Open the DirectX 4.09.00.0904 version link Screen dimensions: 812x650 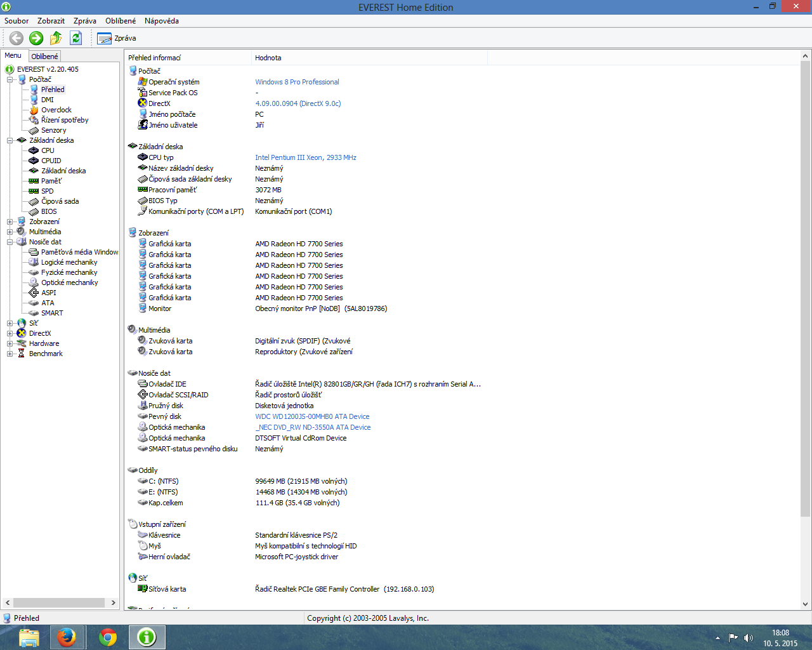point(298,103)
